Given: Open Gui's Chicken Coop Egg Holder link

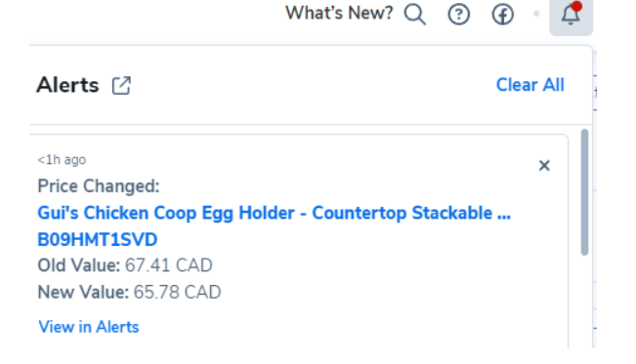Looking at the screenshot, I should (275, 213).
